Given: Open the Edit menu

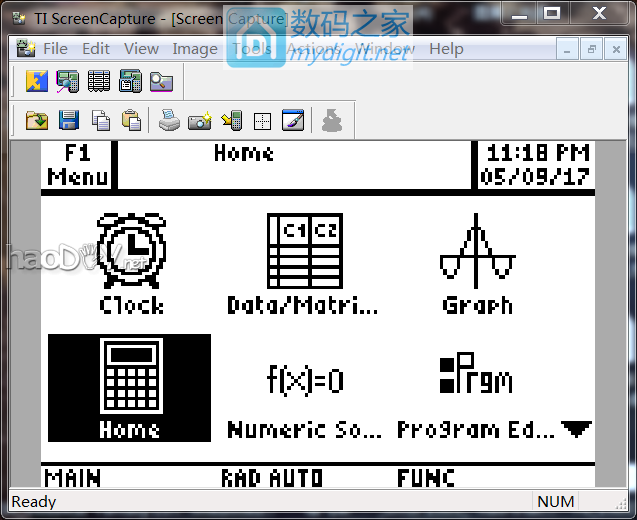Looking at the screenshot, I should 96,49.
